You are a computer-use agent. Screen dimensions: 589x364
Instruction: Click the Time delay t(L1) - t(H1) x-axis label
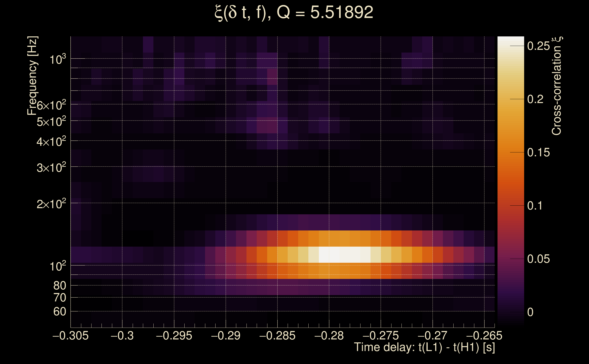pyautogui.click(x=424, y=347)
